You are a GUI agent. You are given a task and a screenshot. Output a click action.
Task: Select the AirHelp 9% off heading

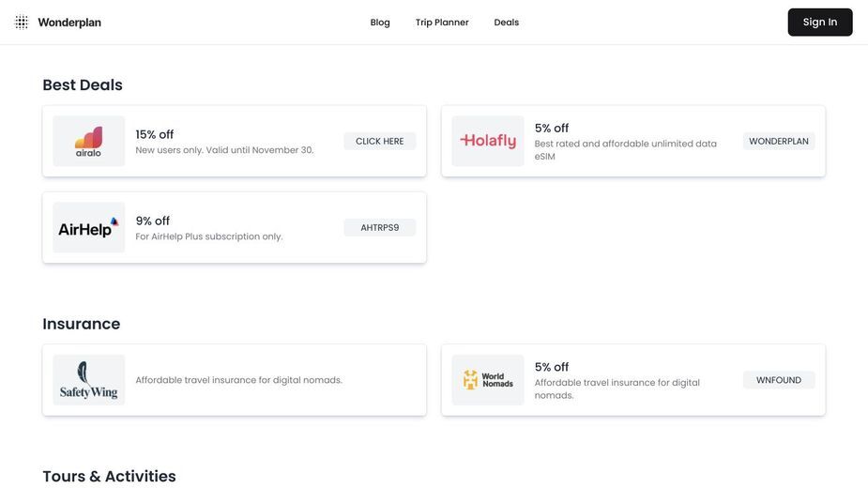tap(152, 221)
